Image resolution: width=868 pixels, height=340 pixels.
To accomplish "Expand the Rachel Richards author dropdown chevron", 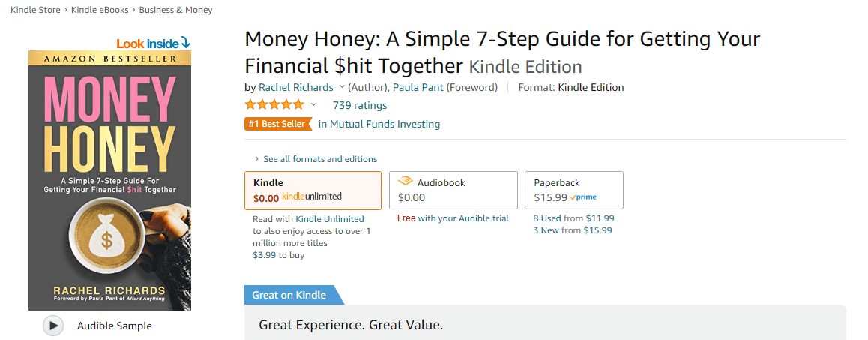I will click(x=342, y=87).
